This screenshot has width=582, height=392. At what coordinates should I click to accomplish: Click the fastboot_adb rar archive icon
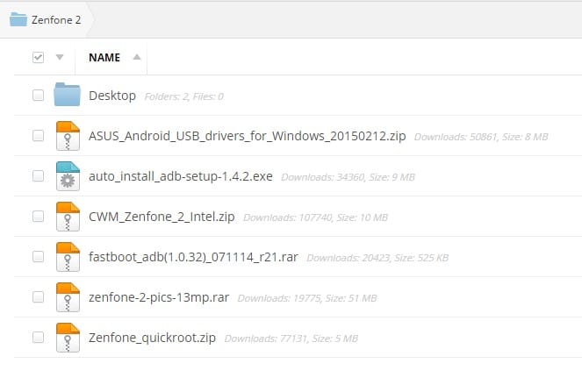(x=68, y=256)
